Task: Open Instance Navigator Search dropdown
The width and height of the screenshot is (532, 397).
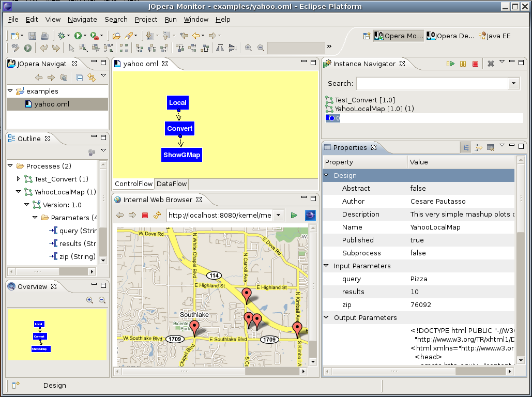Action: coord(514,83)
